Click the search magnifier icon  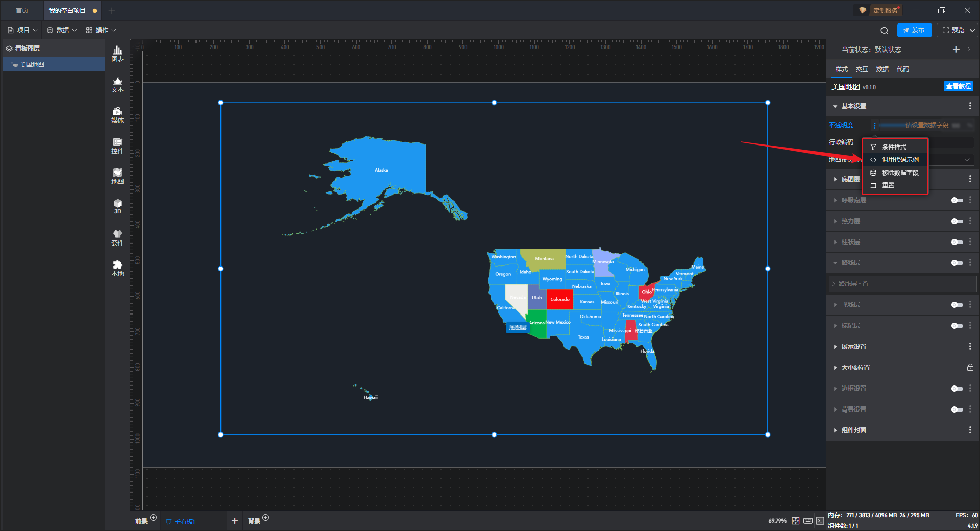tap(885, 30)
